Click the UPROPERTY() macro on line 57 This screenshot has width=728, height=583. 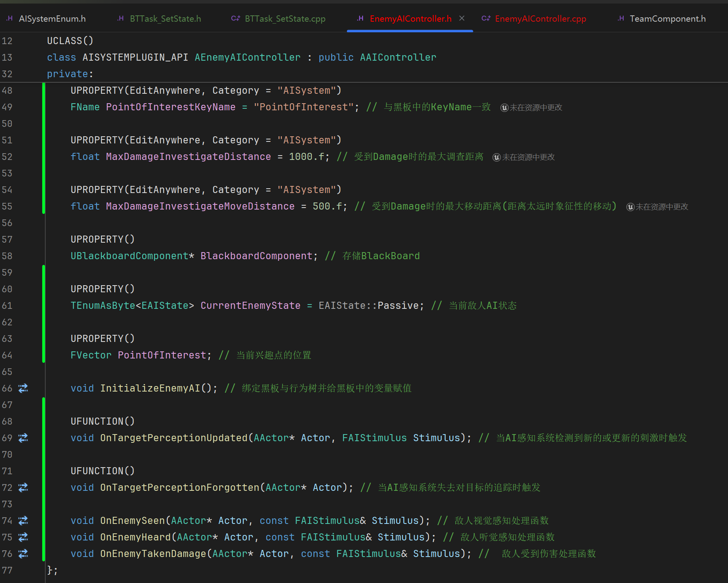pyautogui.click(x=103, y=240)
